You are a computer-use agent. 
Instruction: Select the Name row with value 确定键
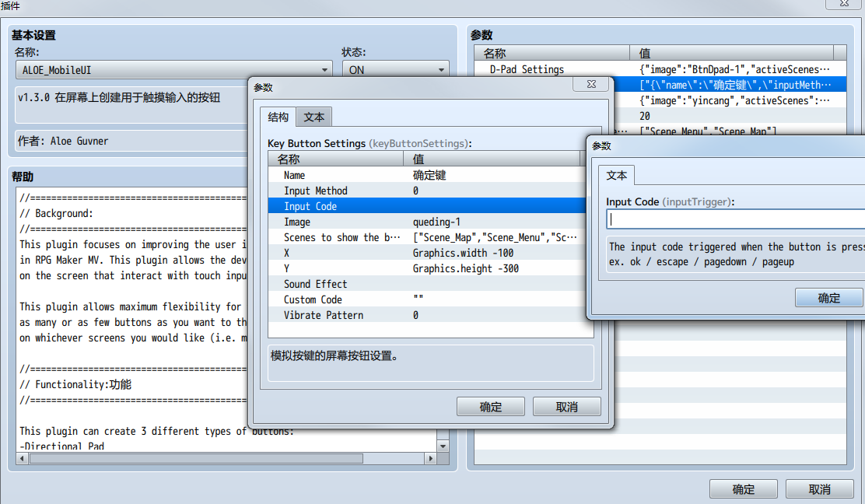427,175
